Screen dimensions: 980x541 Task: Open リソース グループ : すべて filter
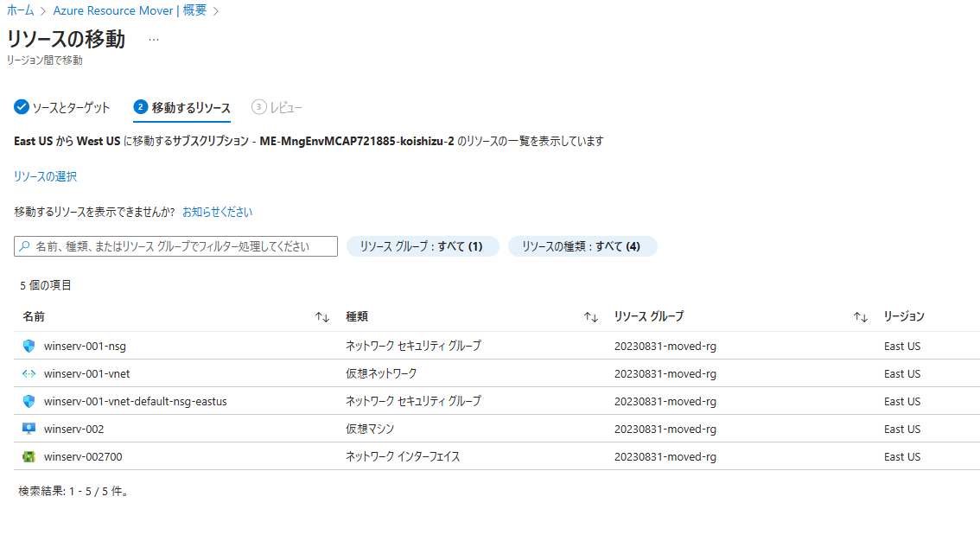pos(423,246)
